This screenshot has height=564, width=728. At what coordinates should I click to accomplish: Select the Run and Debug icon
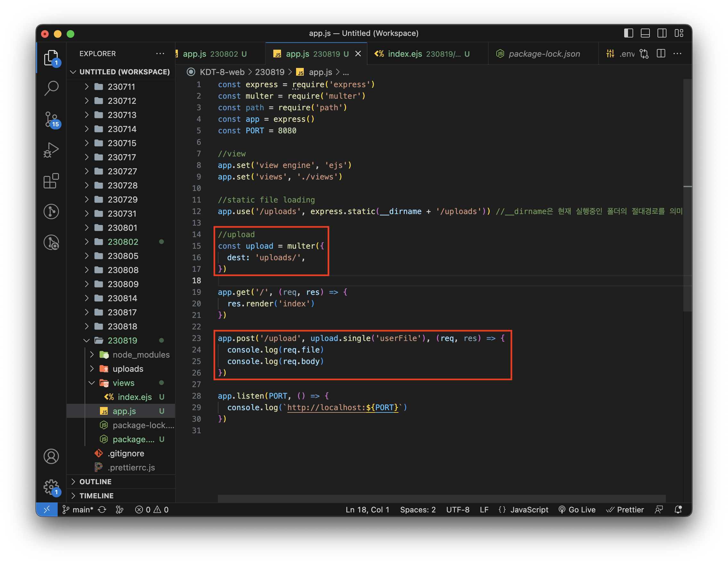click(51, 150)
